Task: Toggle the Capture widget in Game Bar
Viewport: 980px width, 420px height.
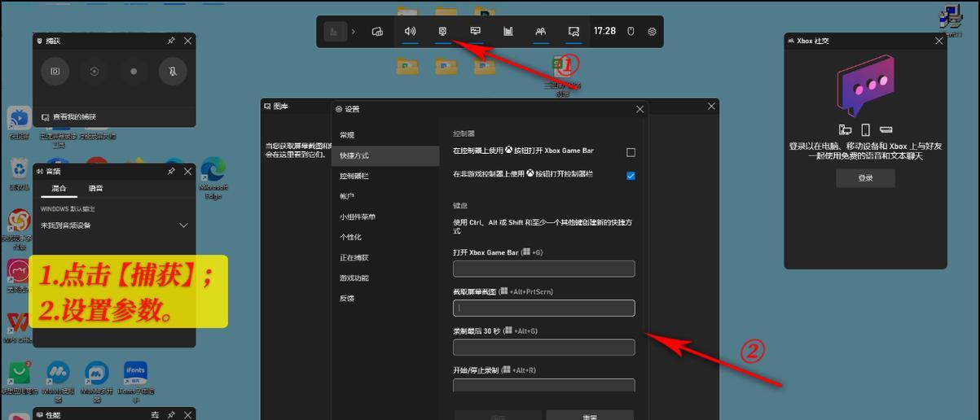Action: click(442, 32)
